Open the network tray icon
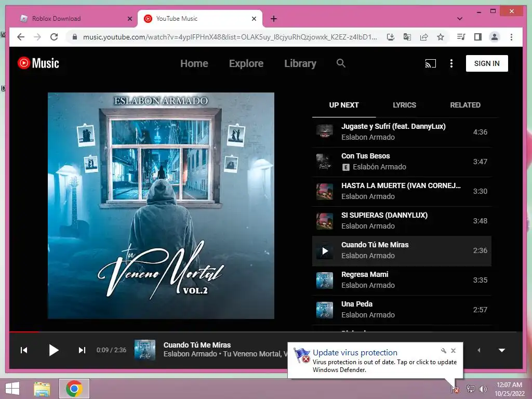 tap(471, 389)
